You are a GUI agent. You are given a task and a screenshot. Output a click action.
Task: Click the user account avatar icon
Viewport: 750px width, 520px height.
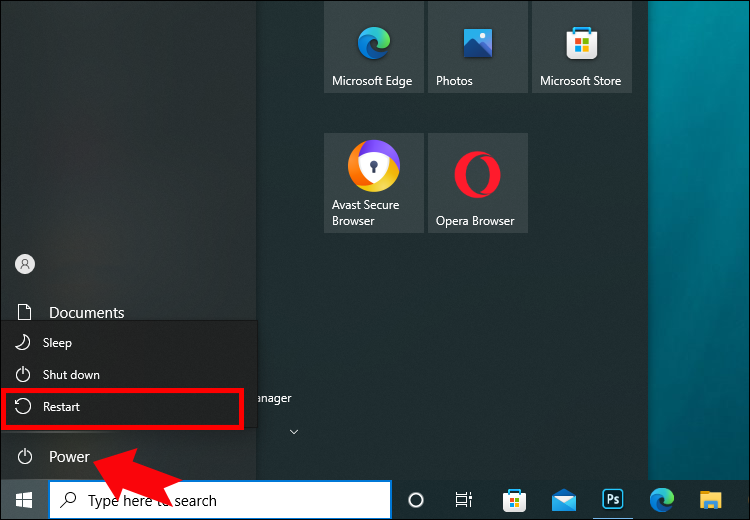coord(25,264)
